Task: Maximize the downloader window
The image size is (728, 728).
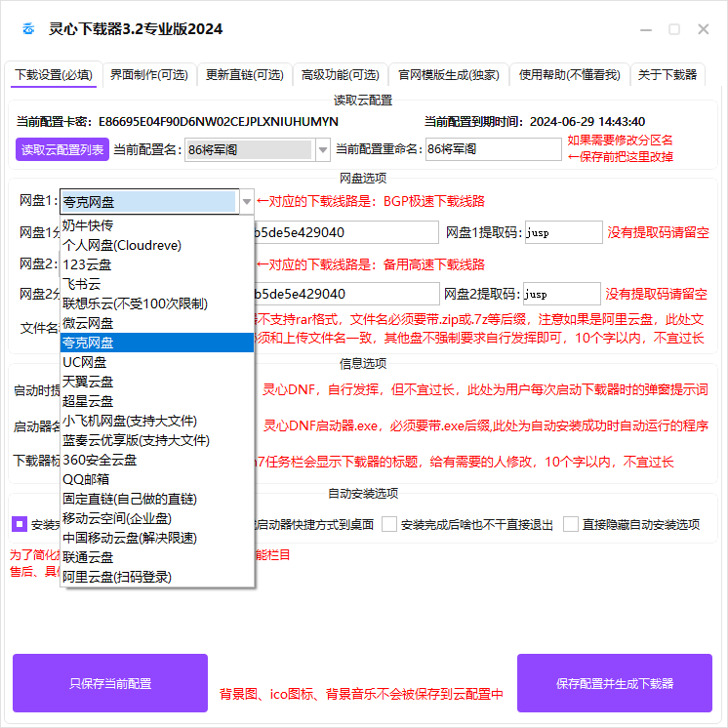Action: 674,29
